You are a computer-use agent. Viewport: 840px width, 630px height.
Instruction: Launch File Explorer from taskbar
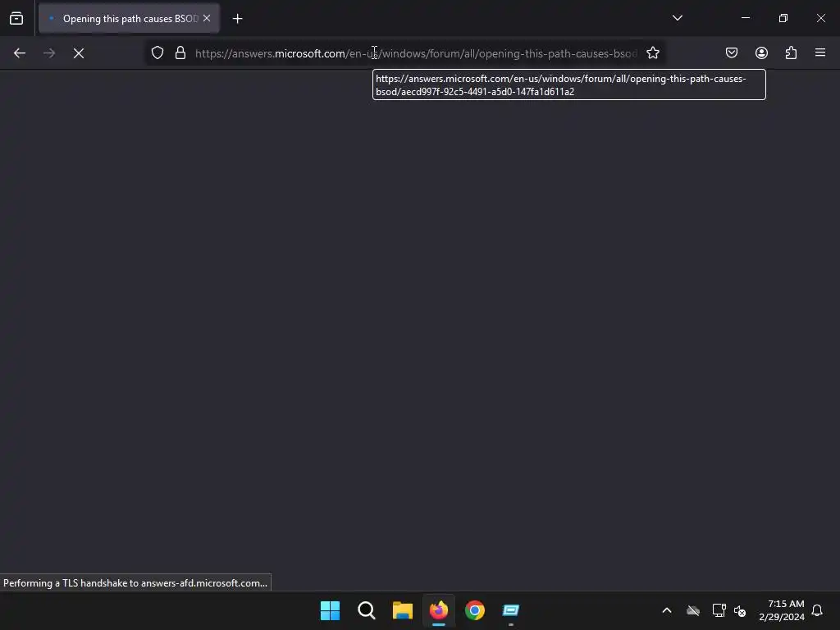pos(402,610)
